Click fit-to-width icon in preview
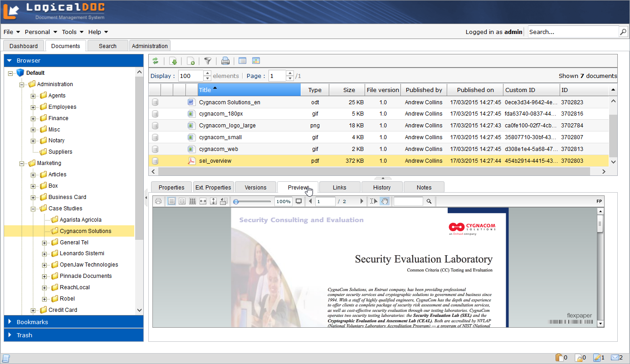630x364 pixels. click(x=203, y=201)
